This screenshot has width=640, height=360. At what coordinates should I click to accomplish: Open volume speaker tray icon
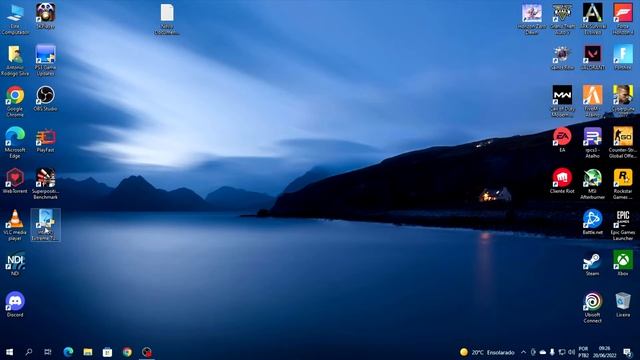(x=571, y=352)
